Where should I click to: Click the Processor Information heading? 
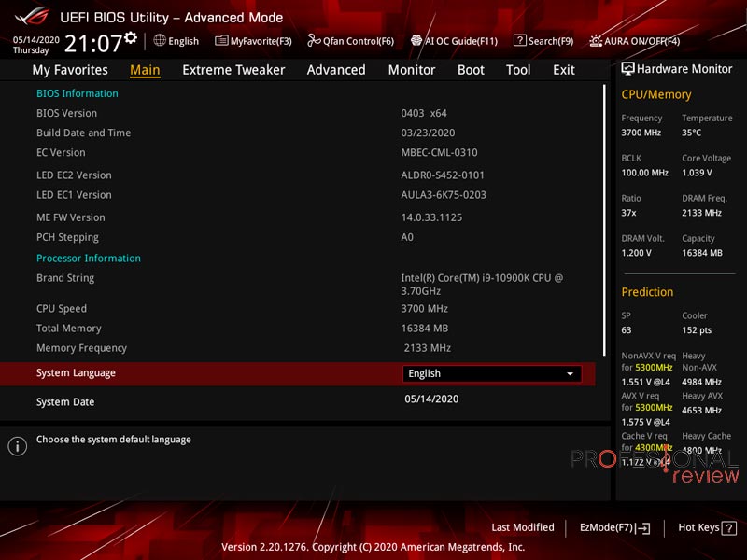click(89, 259)
